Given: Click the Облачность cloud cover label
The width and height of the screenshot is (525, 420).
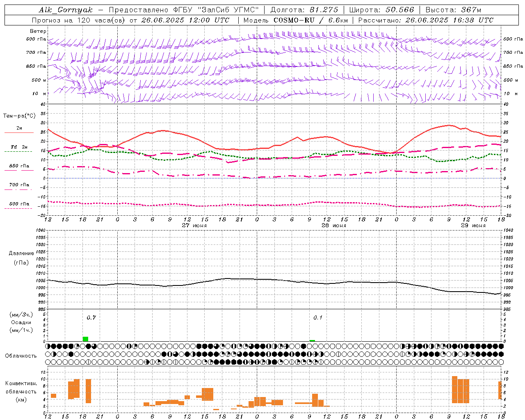Looking at the screenshot, I should [x=21, y=356].
